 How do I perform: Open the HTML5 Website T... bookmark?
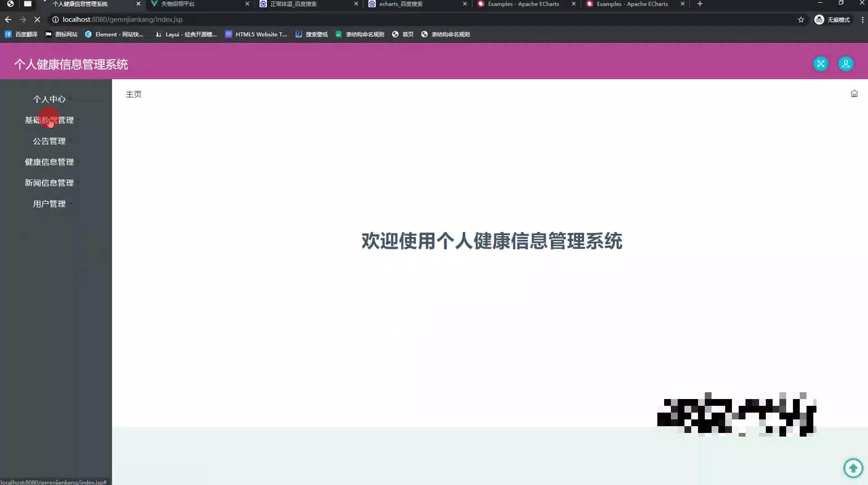[256, 34]
